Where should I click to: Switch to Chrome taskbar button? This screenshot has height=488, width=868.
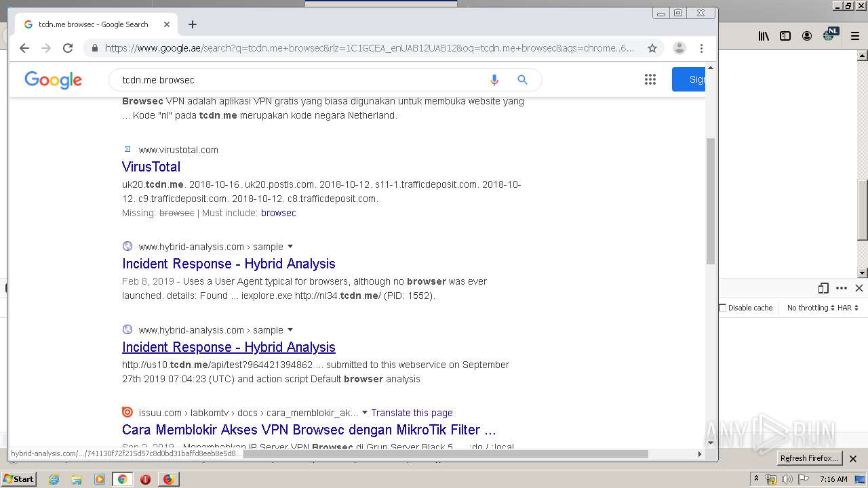pos(122,479)
